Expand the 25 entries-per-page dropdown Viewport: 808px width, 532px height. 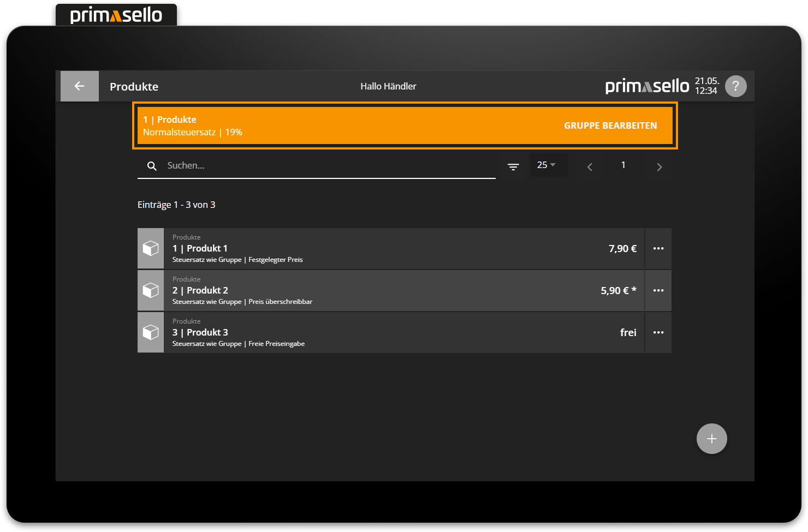click(x=547, y=165)
